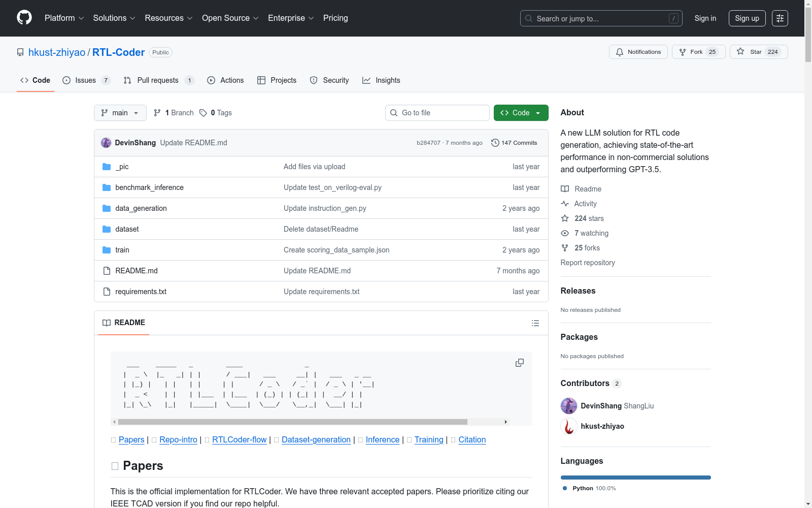View the 0 Tags link
This screenshot has height=508, width=812.
pos(216,113)
